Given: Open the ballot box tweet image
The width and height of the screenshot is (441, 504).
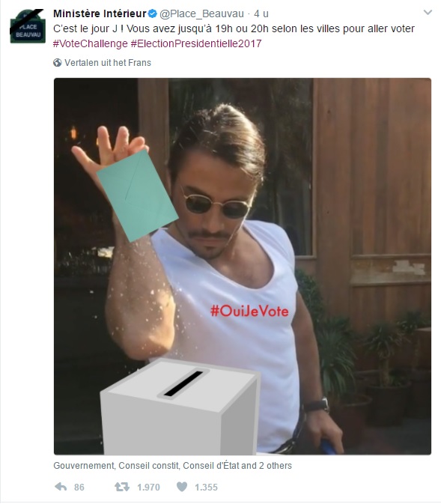Looking at the screenshot, I should pos(243,266).
